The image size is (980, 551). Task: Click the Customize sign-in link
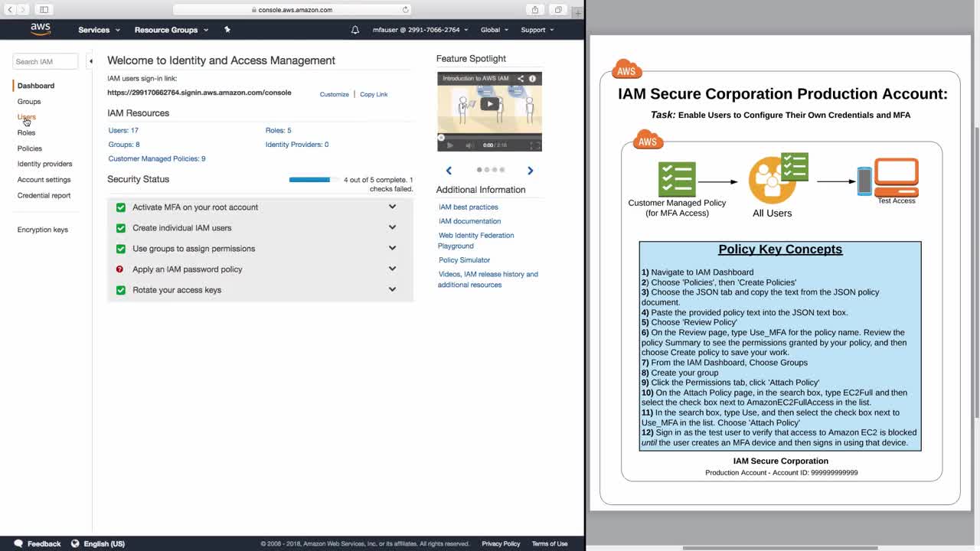(x=334, y=94)
